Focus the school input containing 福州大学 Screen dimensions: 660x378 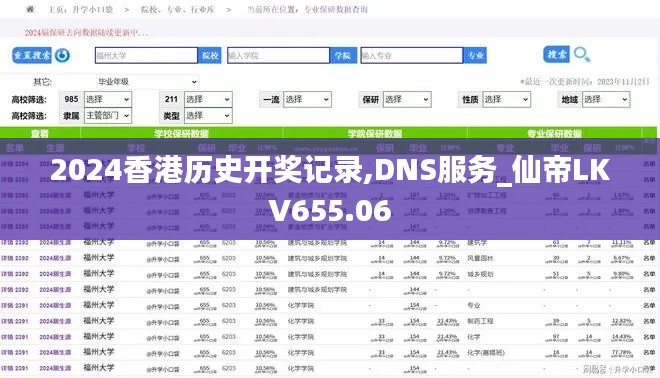[x=146, y=56]
